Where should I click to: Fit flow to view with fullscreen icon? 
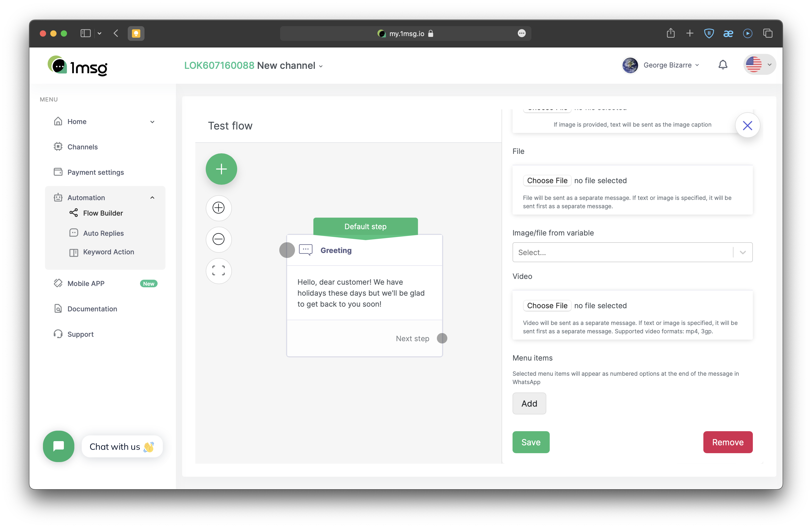[x=218, y=271]
